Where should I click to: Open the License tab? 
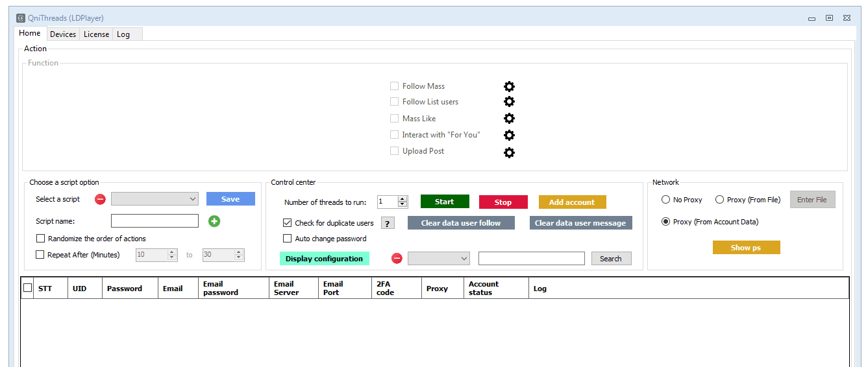click(96, 34)
